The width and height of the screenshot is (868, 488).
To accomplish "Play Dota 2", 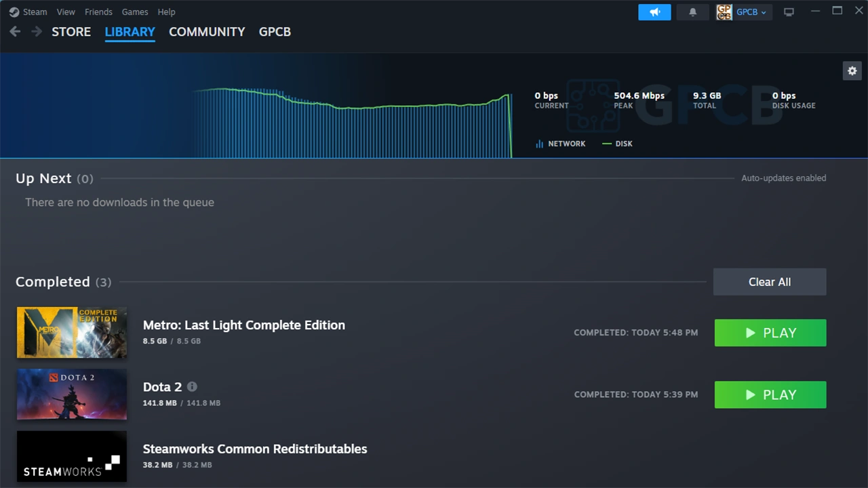I will (770, 394).
